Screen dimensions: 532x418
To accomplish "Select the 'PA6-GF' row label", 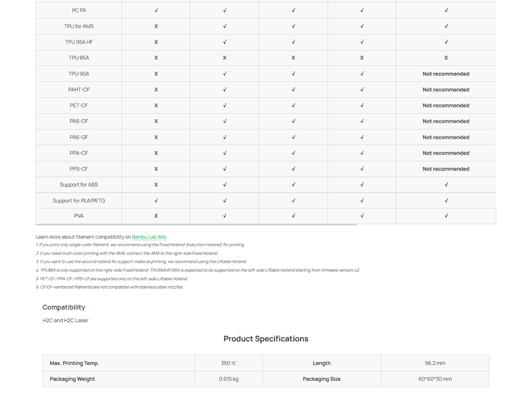I will (79, 137).
